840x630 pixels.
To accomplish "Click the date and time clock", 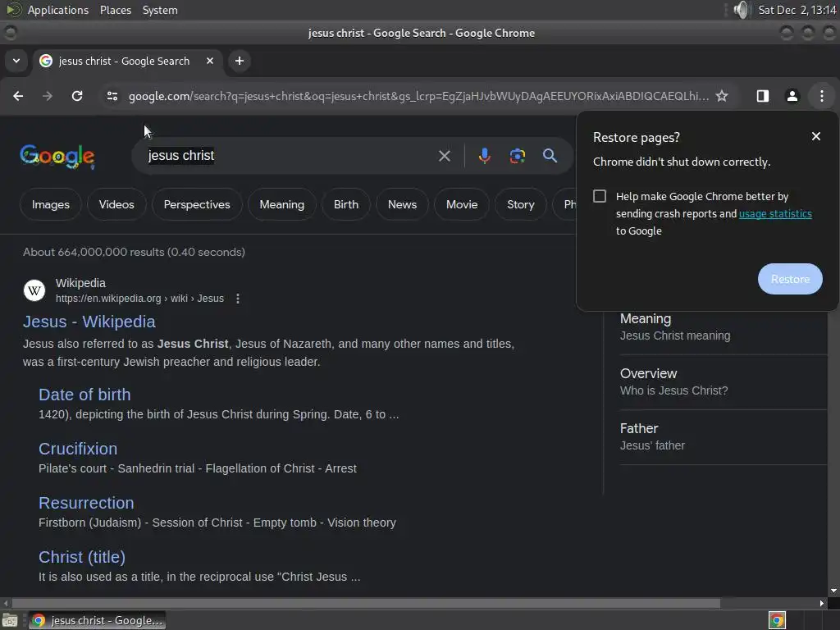I will point(797,10).
